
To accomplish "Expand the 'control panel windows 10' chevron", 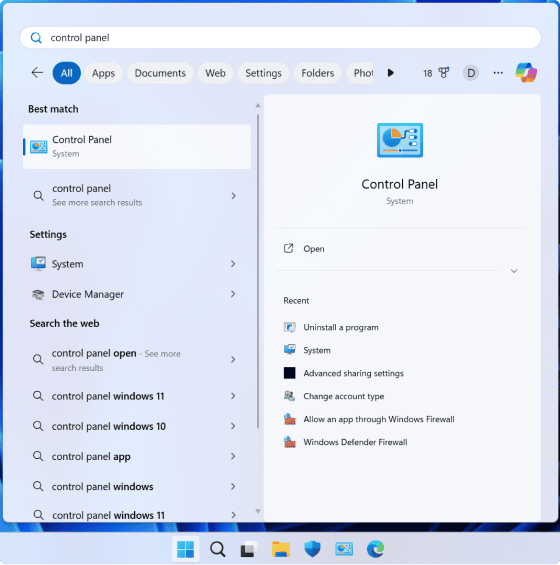I will pyautogui.click(x=233, y=426).
